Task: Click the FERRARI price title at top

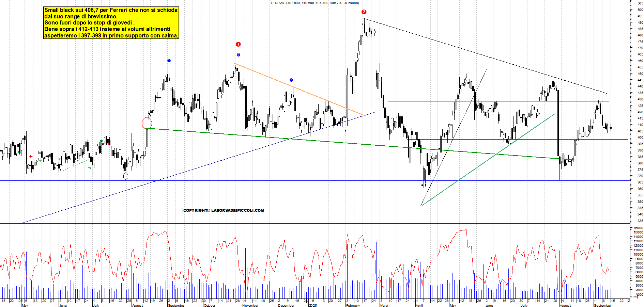Action: pyautogui.click(x=315, y=3)
